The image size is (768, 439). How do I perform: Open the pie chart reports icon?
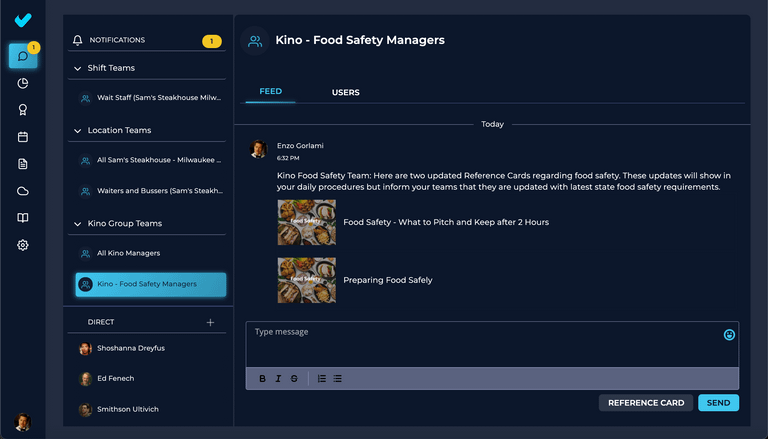tap(23, 83)
